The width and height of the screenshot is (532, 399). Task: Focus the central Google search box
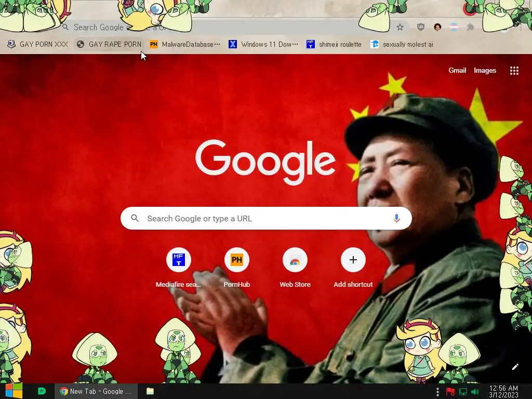tap(266, 218)
